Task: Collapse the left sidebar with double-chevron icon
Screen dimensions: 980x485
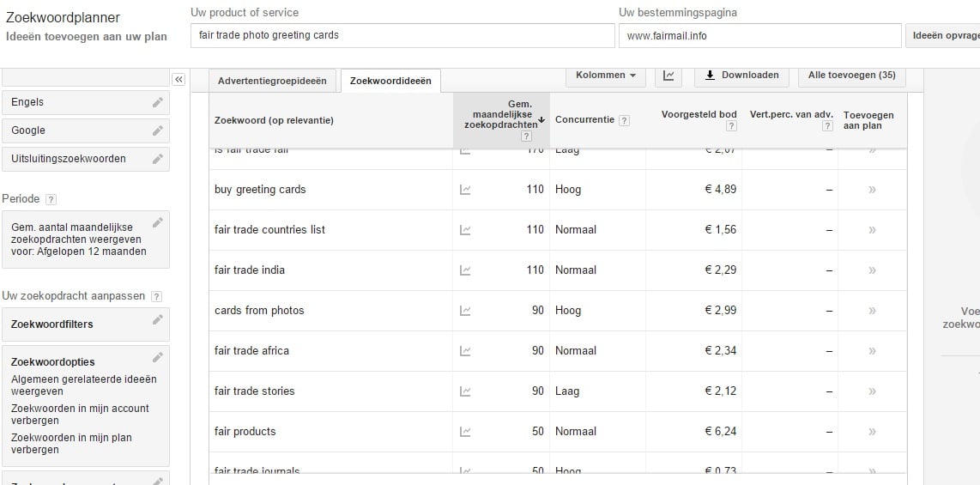Action: pyautogui.click(x=178, y=79)
